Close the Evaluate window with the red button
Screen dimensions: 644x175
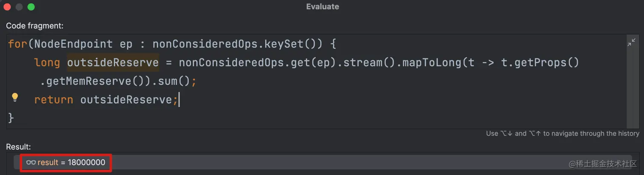7,7
